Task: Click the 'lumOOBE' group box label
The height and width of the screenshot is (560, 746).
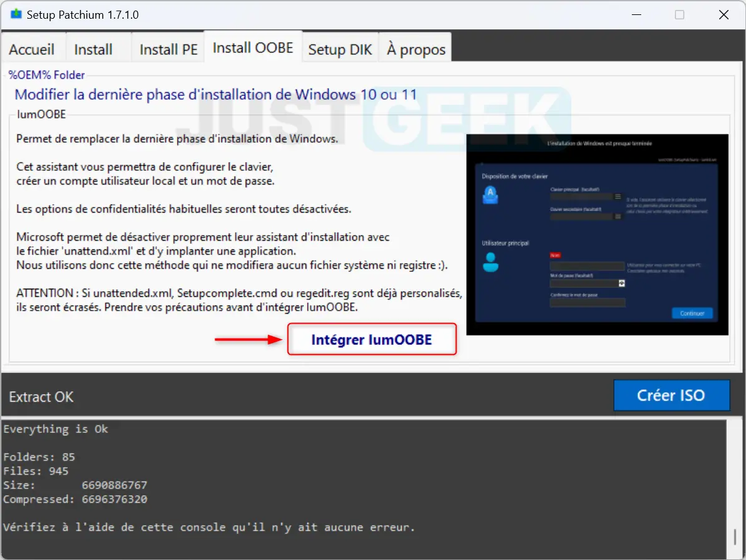Action: [x=41, y=114]
